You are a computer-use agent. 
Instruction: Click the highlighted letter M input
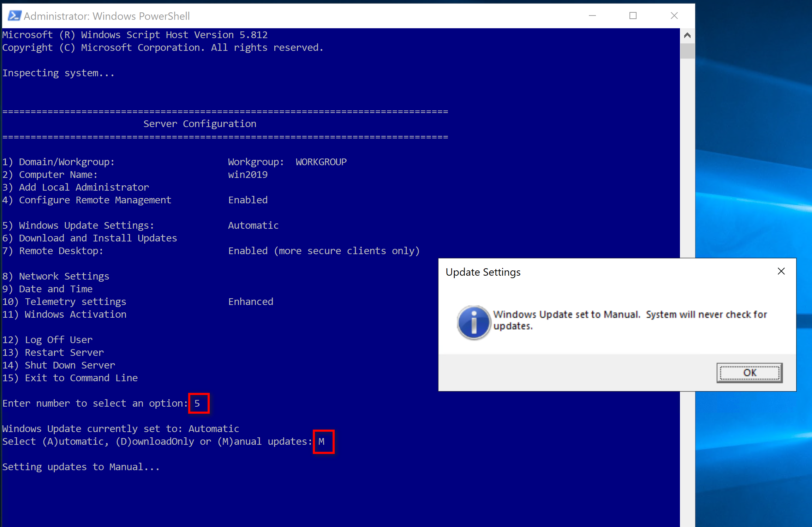tap(322, 442)
